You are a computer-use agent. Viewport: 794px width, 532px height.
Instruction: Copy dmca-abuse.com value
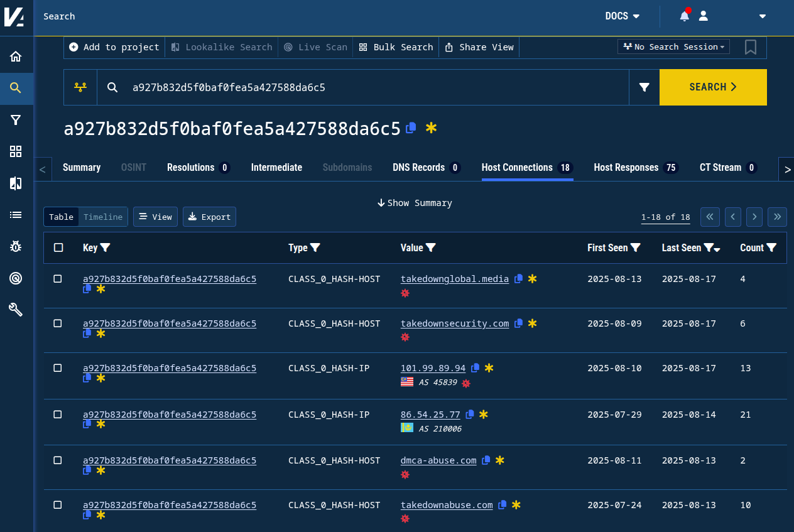tap(486, 460)
